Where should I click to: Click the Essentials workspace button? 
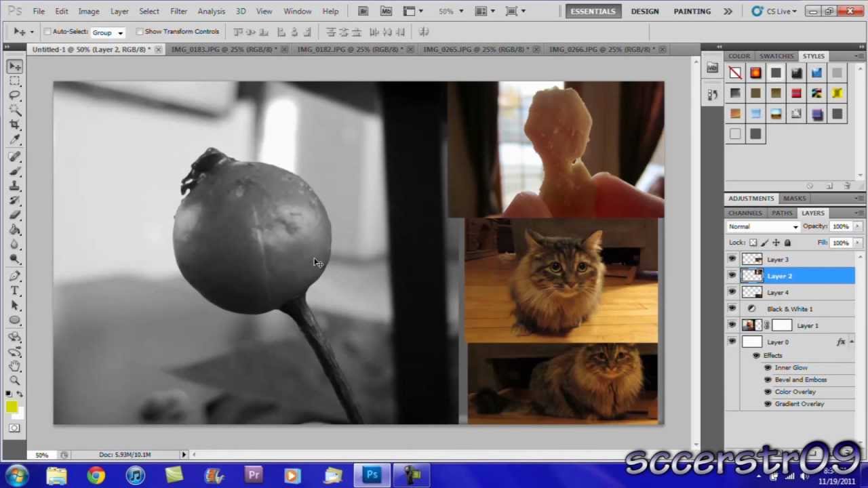593,12
